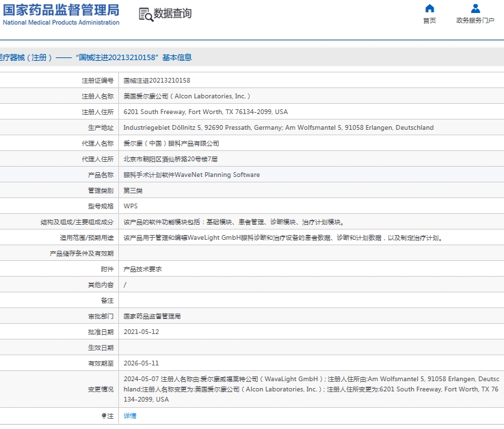Click the 变更情况 row label

101,389
